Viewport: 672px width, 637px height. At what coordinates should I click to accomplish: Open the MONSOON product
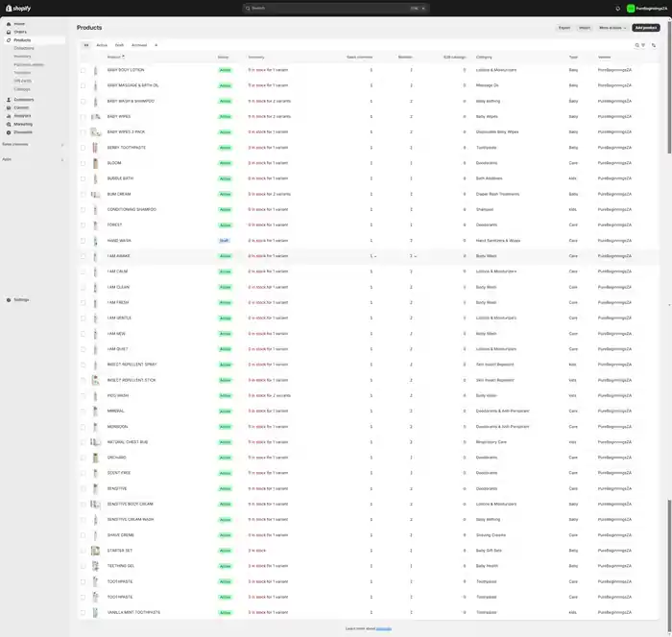click(117, 427)
